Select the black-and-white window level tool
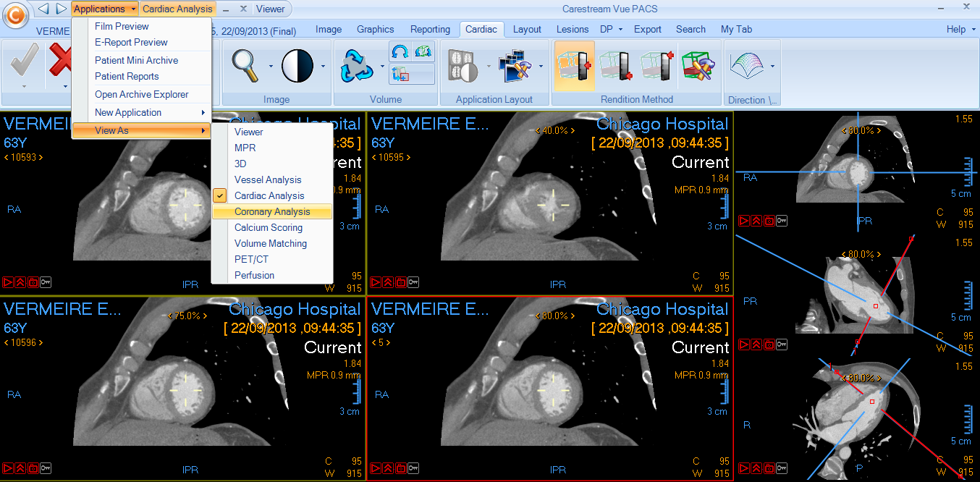 point(297,65)
